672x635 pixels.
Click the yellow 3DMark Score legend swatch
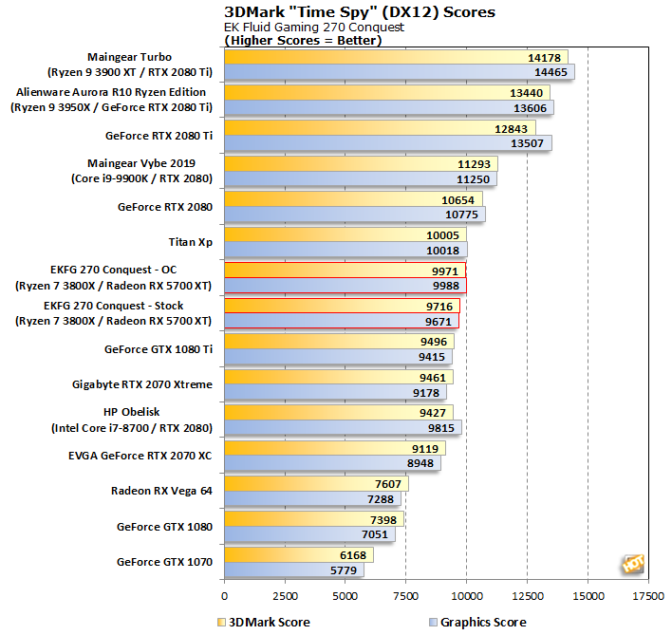point(222,623)
